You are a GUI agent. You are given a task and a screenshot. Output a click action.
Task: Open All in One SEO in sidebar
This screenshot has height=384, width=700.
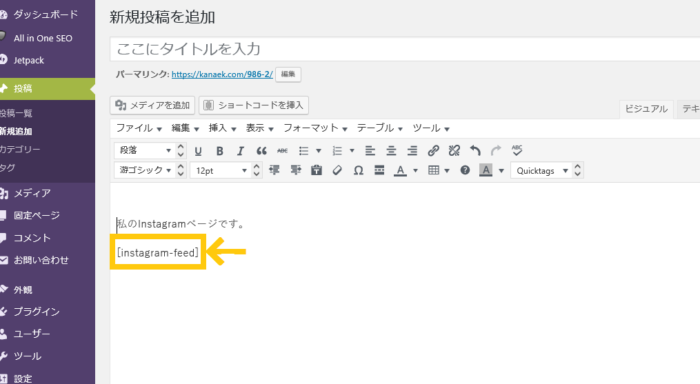coord(43,38)
